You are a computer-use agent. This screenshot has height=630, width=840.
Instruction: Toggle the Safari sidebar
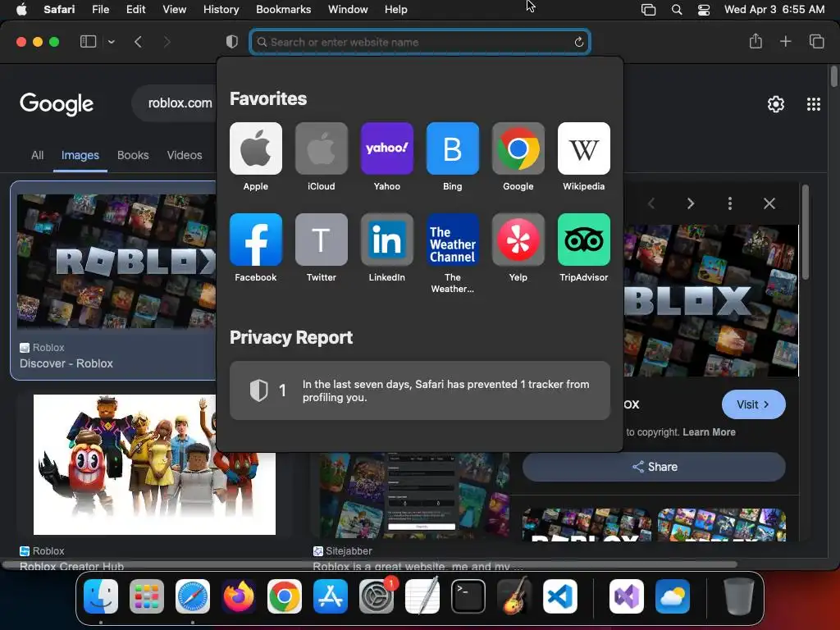[x=88, y=41]
